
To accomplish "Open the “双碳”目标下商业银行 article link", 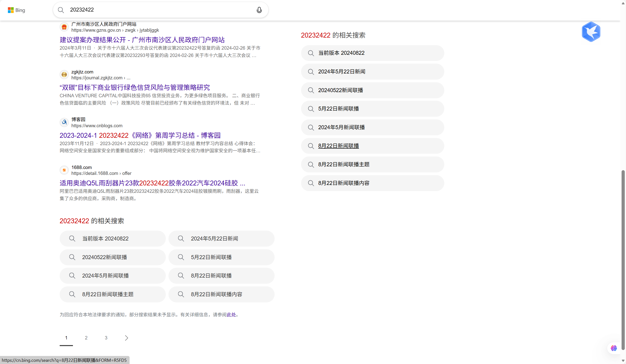I will (135, 87).
